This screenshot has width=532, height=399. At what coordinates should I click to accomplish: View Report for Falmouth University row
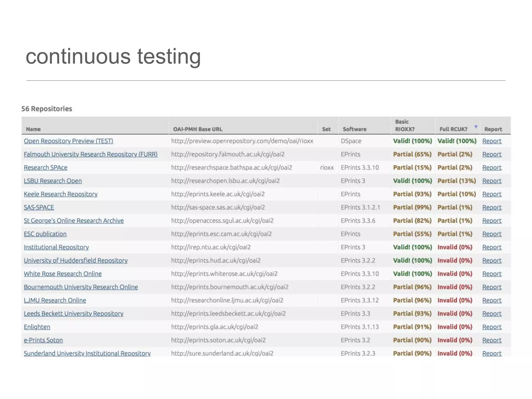coord(492,154)
